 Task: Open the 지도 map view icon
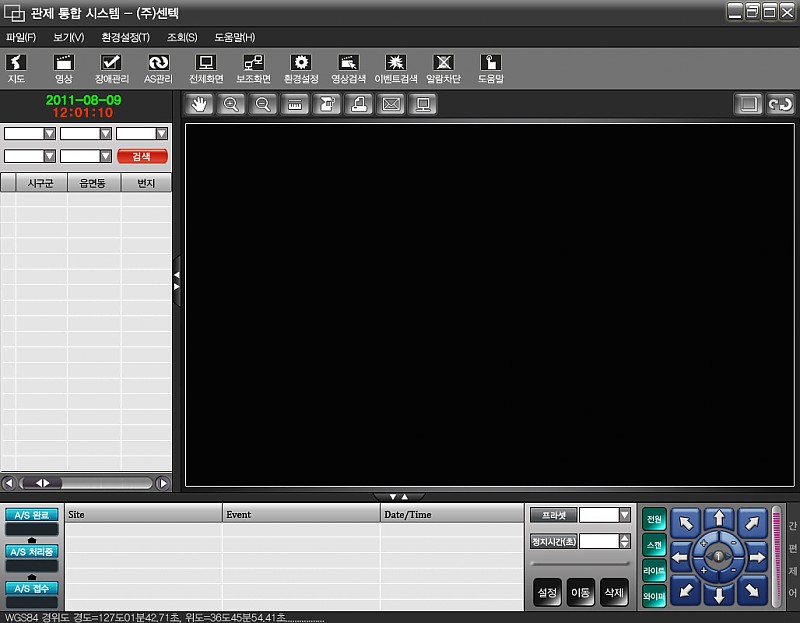click(16, 68)
